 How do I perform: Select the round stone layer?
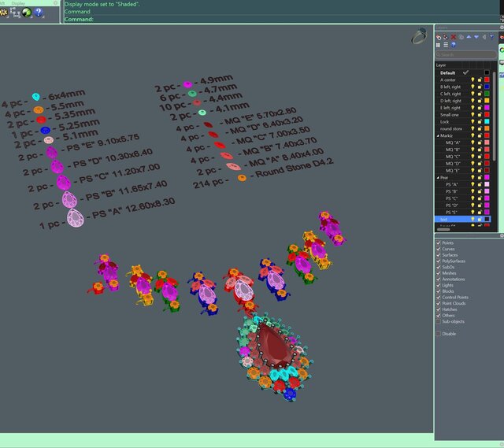point(452,128)
